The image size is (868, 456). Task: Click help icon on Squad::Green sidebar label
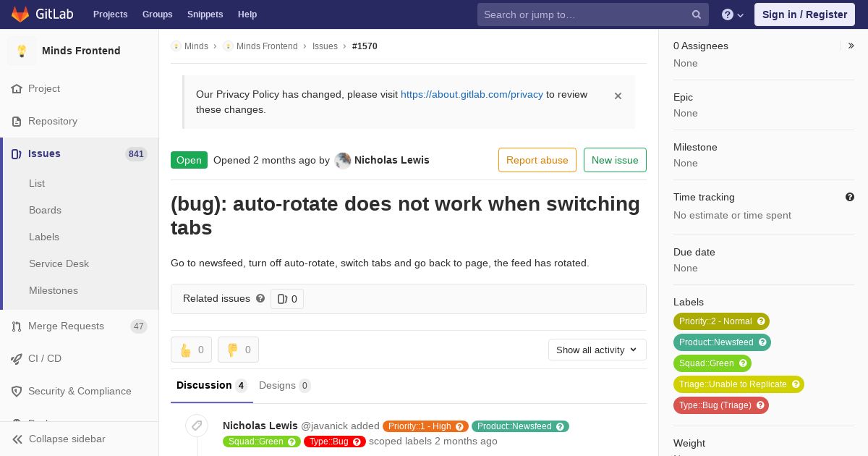[742, 363]
